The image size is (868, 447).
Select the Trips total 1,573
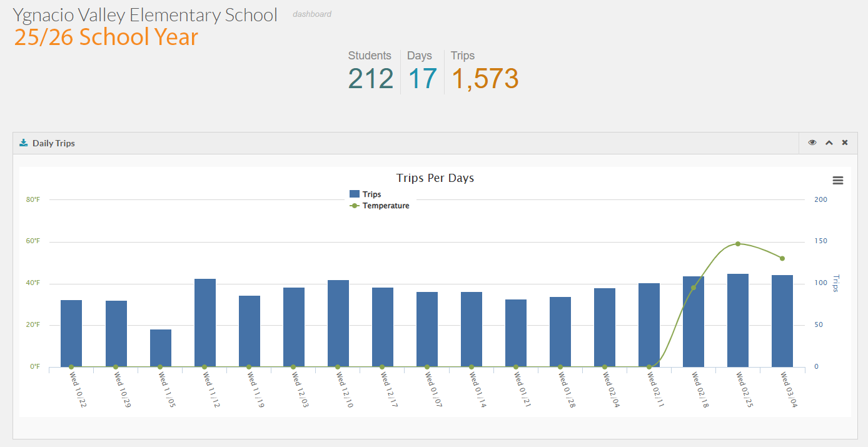(x=485, y=79)
